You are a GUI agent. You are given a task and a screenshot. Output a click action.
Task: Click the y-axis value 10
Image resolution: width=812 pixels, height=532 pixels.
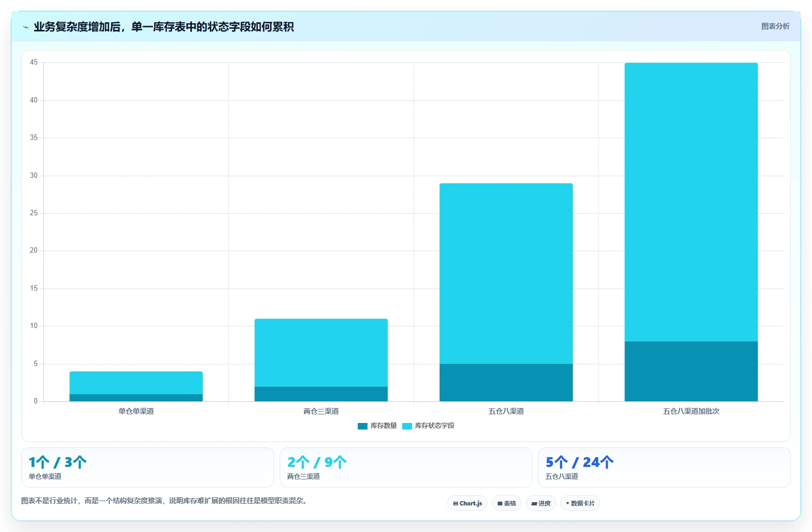(34, 325)
